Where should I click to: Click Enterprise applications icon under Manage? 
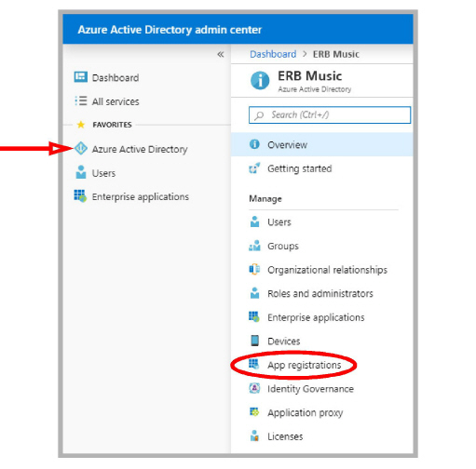click(x=254, y=316)
